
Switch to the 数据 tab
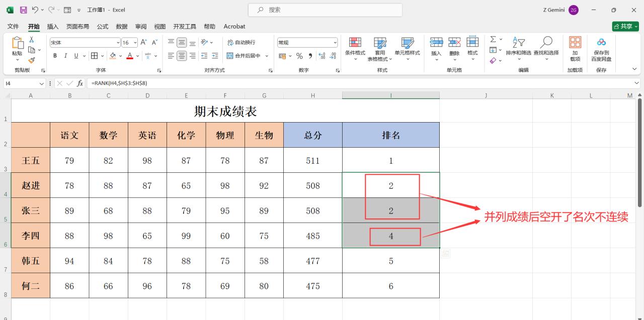click(x=122, y=26)
